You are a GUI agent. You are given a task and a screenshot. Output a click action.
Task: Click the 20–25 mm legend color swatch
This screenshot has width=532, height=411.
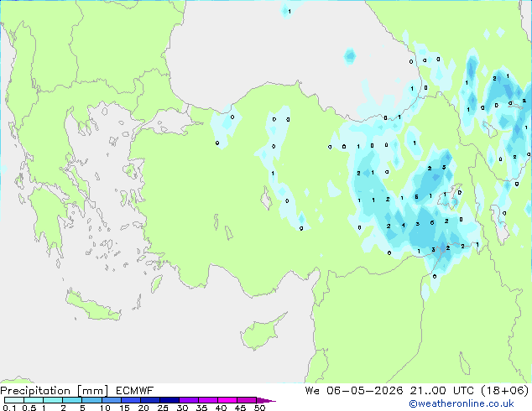pos(149,400)
